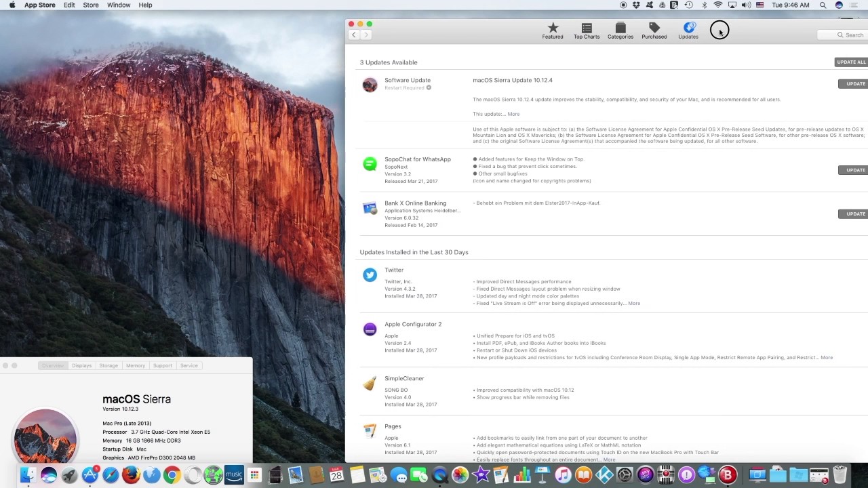Viewport: 868px width, 488px height.
Task: Click the macOS Sierra logo image
Action: pos(45,436)
